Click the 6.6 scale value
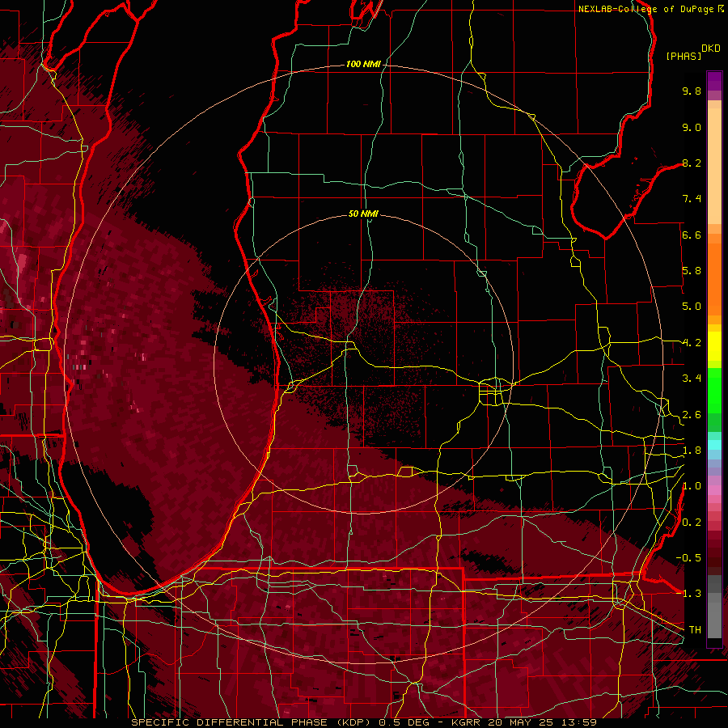The height and width of the screenshot is (728, 728). click(692, 235)
